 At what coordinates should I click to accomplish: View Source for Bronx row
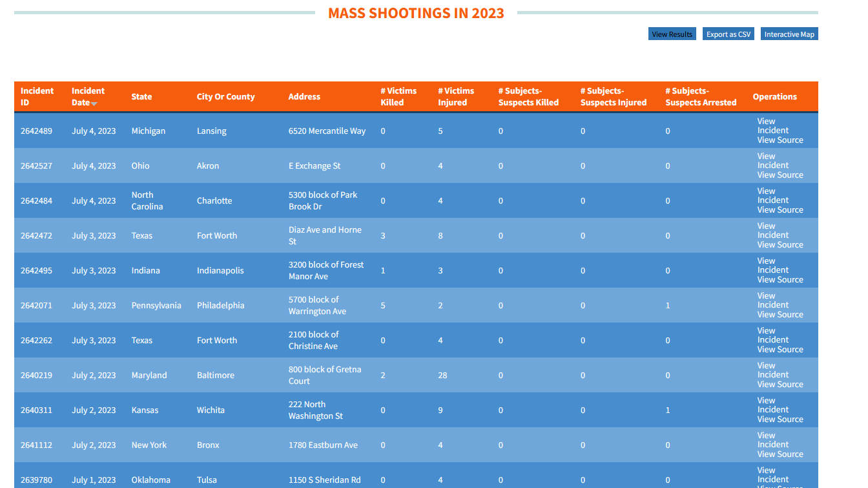click(780, 454)
